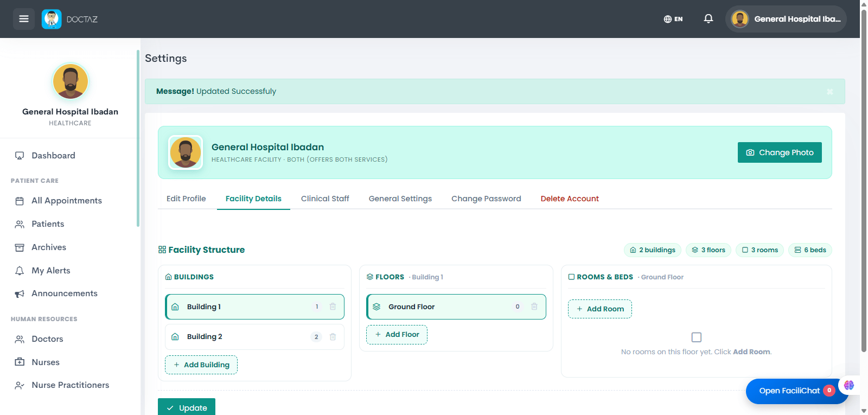The height and width of the screenshot is (415, 868).
Task: Open Nurse Practitioners in the sidebar
Action: [x=70, y=385]
